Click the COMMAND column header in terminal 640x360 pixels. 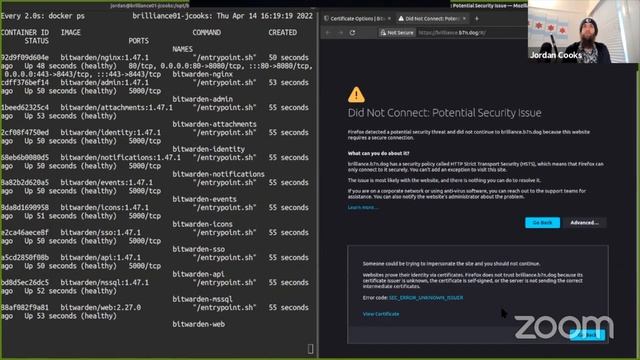coord(207,32)
